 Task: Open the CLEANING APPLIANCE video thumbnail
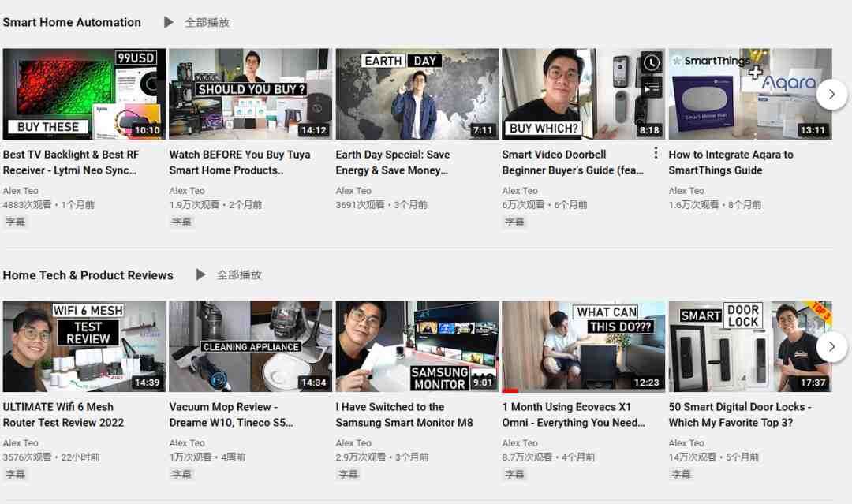click(x=251, y=346)
